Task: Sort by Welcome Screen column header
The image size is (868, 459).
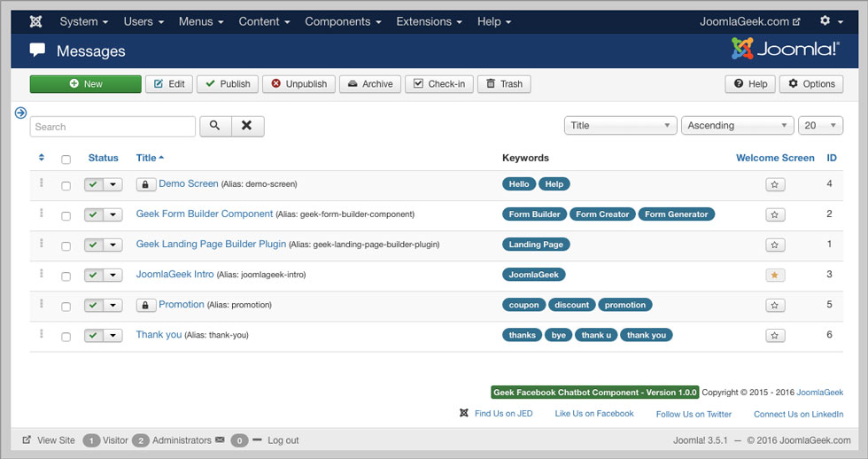Action: click(775, 158)
